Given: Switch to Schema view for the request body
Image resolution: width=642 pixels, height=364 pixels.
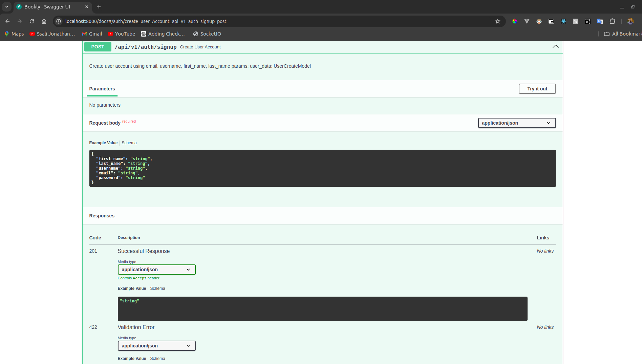Looking at the screenshot, I should [x=129, y=143].
